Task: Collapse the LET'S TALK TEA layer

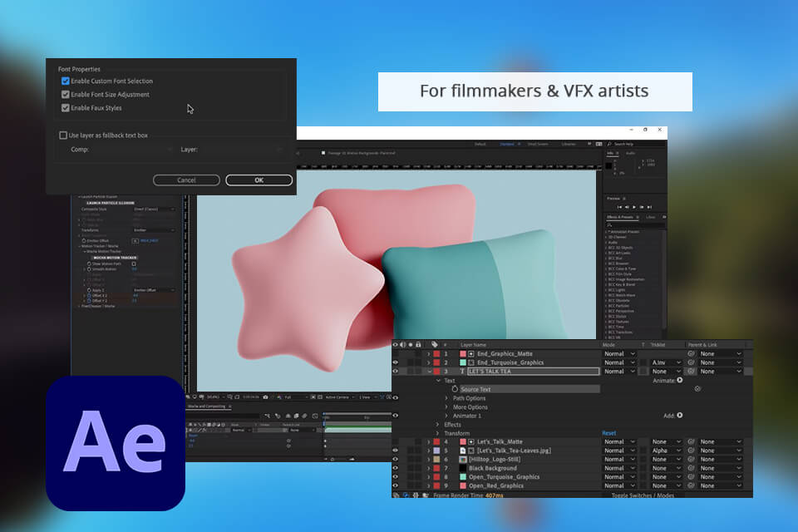Action: pos(429,371)
